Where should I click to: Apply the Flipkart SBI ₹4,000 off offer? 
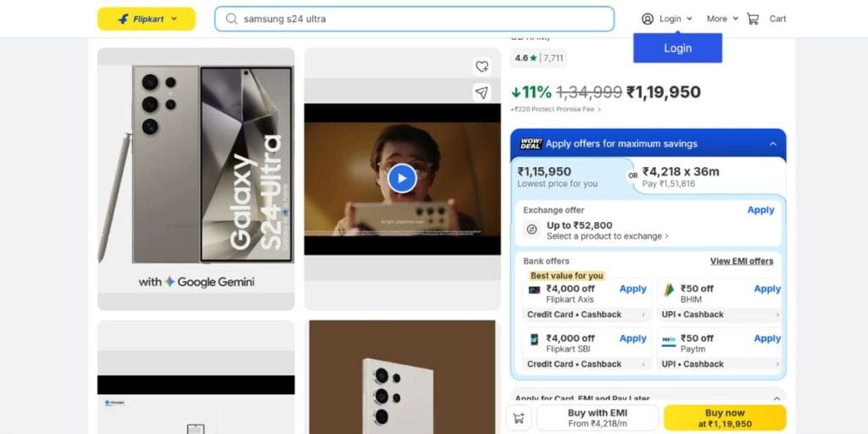(x=632, y=339)
